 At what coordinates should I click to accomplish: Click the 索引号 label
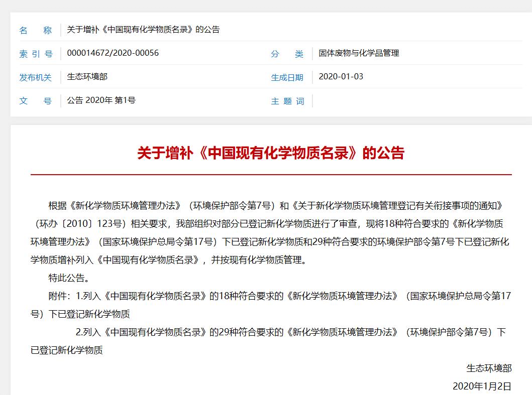(x=35, y=54)
